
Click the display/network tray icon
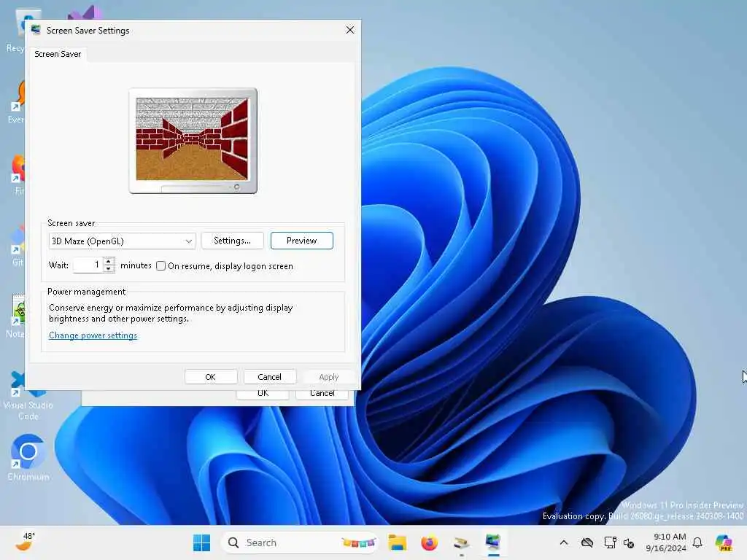click(610, 542)
